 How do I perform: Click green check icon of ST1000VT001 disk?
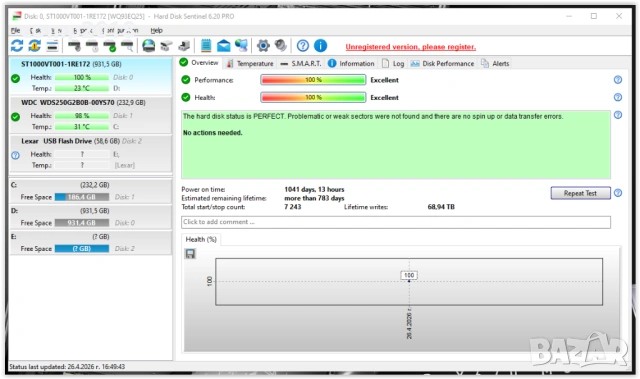pos(16,78)
